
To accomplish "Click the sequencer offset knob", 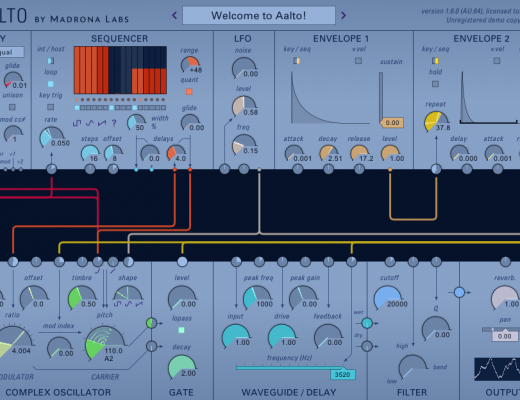I will [x=113, y=153].
